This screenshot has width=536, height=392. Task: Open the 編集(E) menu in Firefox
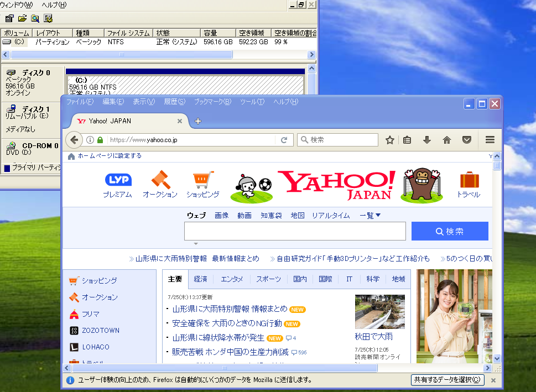[x=113, y=102]
